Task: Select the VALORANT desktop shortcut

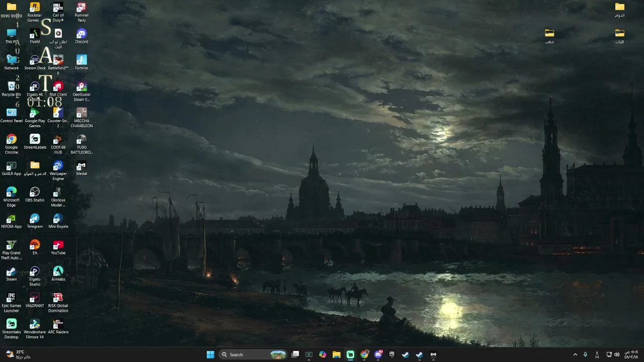Action: click(35, 300)
